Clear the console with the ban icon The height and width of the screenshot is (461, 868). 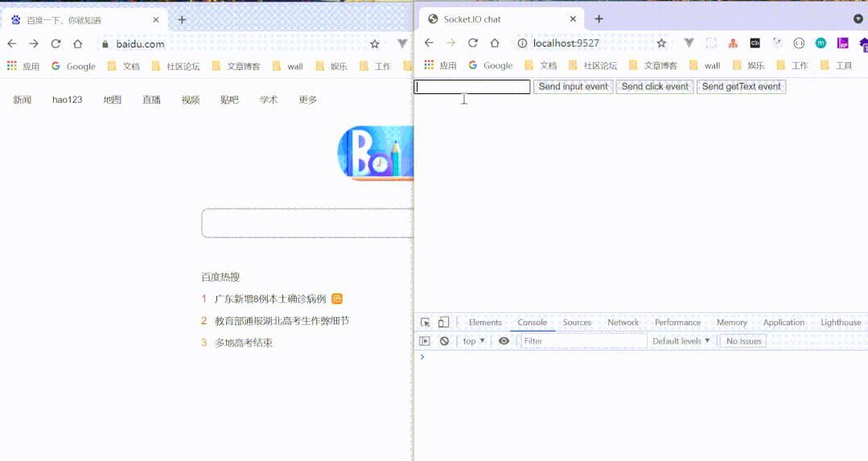445,341
